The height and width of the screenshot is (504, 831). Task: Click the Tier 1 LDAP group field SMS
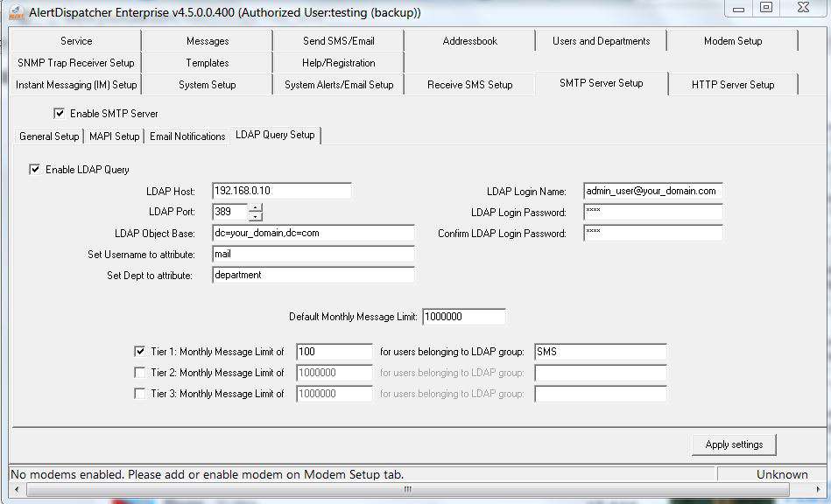tap(601, 352)
